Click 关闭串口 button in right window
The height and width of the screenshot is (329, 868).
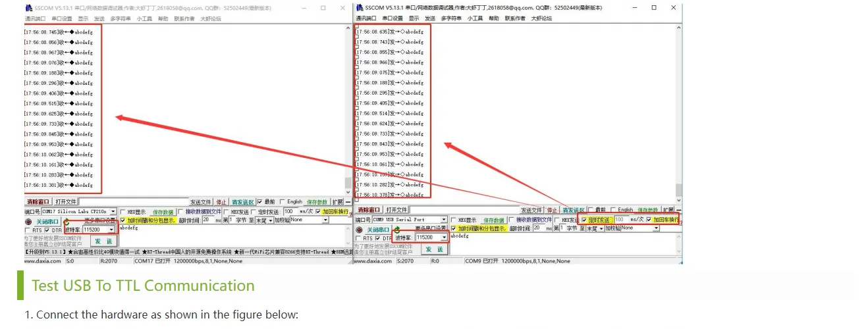pyautogui.click(x=378, y=230)
